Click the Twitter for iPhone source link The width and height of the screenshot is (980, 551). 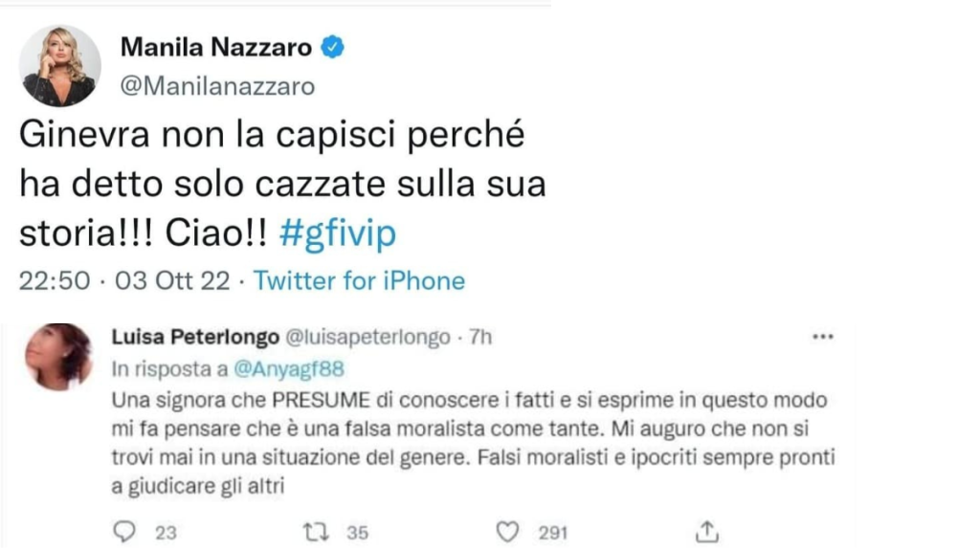[359, 281]
